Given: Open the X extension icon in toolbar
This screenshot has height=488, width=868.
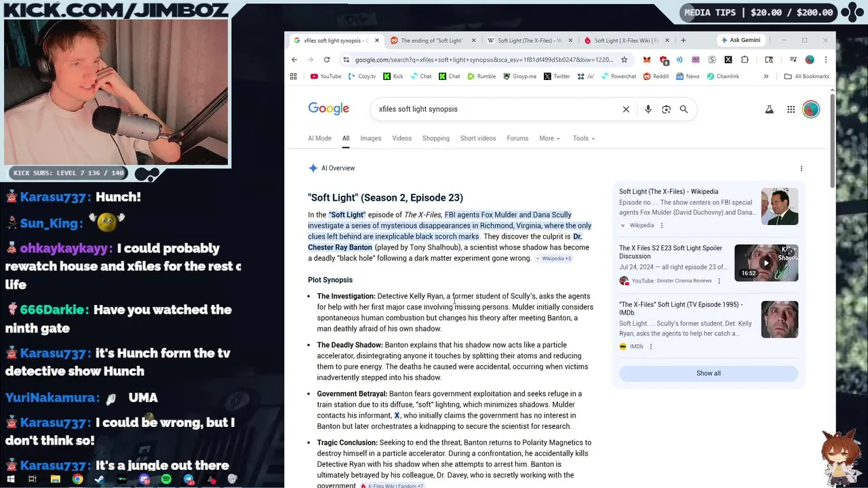Looking at the screenshot, I should 728,60.
